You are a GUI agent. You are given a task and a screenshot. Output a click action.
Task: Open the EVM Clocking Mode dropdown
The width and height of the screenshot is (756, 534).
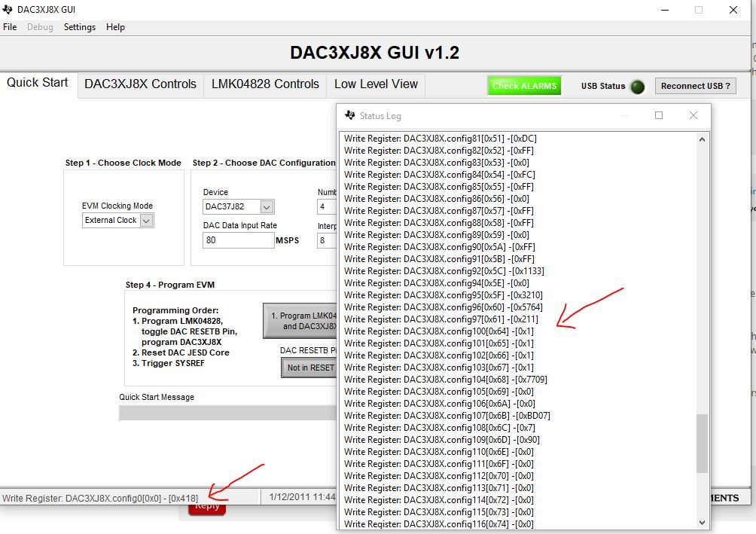117,221
